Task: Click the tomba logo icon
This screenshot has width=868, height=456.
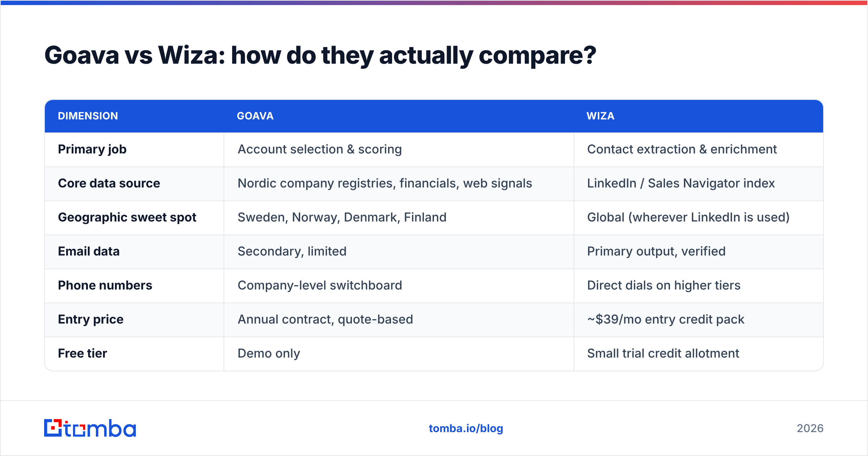Action: click(x=53, y=428)
